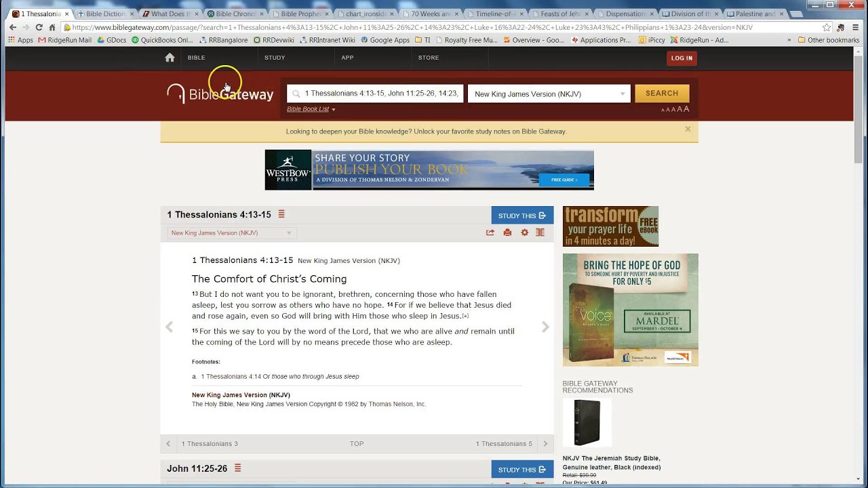Click the TOP link
The image size is (868, 488).
[x=357, y=444]
